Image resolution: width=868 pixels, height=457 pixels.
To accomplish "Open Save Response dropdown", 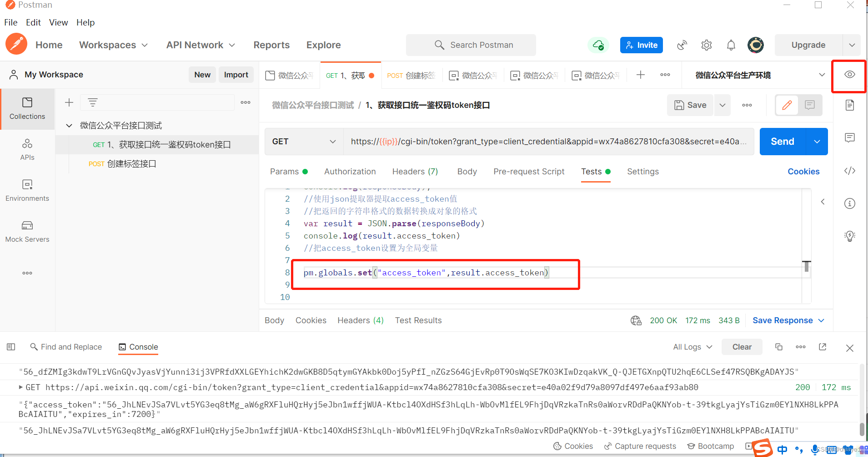I will click(788, 320).
